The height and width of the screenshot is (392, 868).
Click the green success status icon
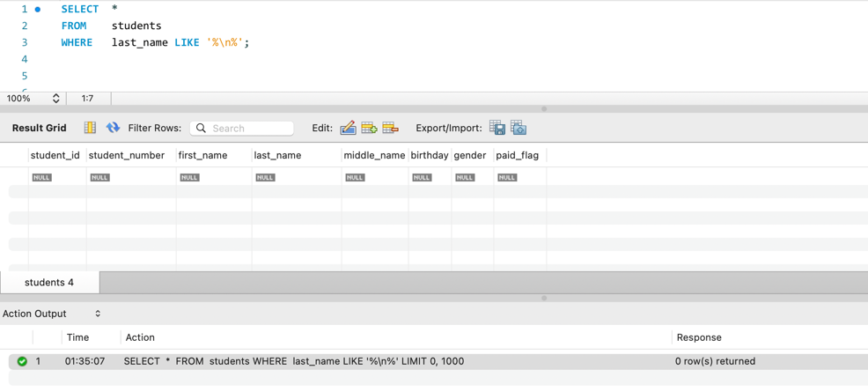tap(22, 361)
